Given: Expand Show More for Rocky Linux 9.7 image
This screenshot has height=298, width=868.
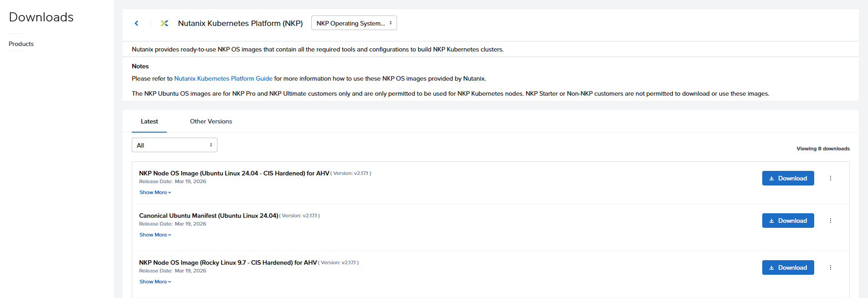Looking at the screenshot, I should pos(155,282).
